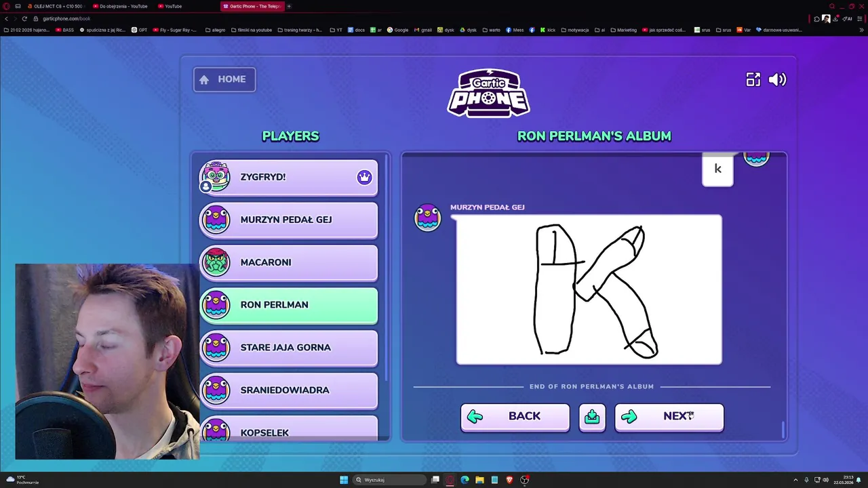Screen dimensions: 868x488
Task: Click the browser back arrow
Action: pos(6,19)
